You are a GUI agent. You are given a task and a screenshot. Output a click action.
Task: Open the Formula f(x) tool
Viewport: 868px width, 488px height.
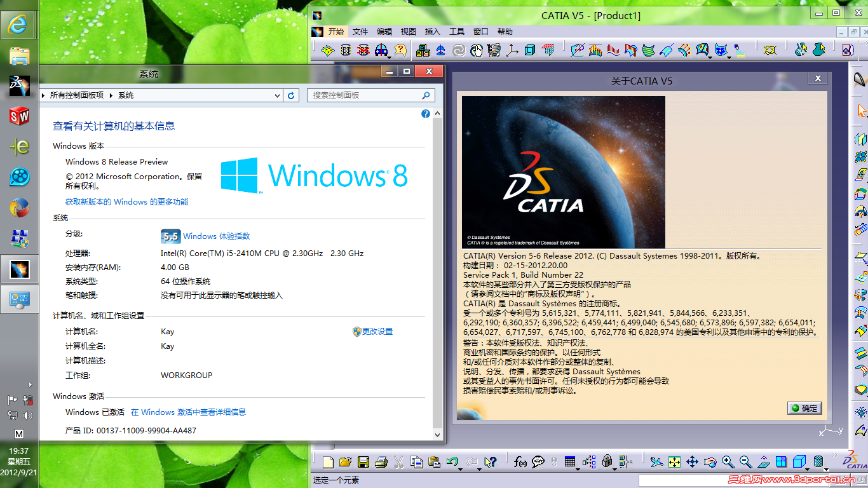tap(520, 462)
